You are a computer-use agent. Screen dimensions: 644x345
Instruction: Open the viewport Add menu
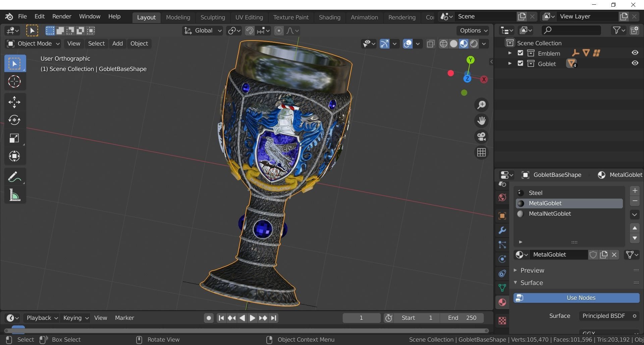click(117, 44)
